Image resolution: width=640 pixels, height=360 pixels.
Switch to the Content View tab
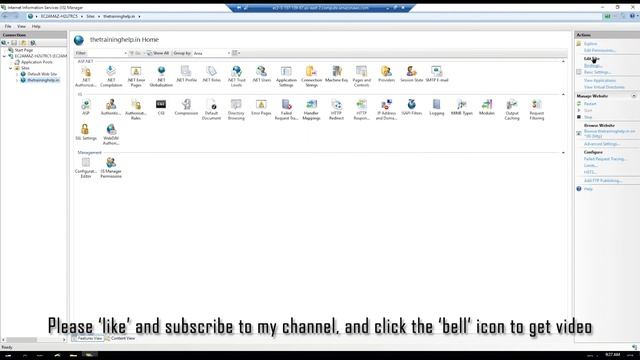pyautogui.click(x=120, y=338)
